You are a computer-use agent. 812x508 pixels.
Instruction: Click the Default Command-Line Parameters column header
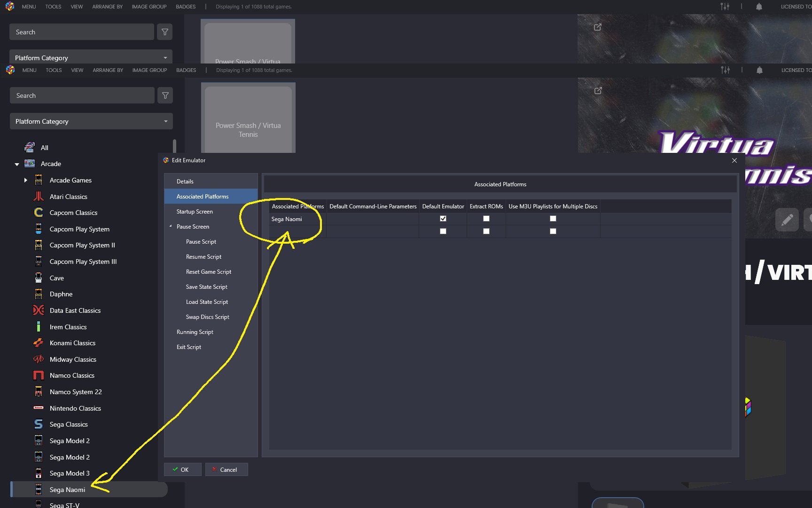(373, 206)
